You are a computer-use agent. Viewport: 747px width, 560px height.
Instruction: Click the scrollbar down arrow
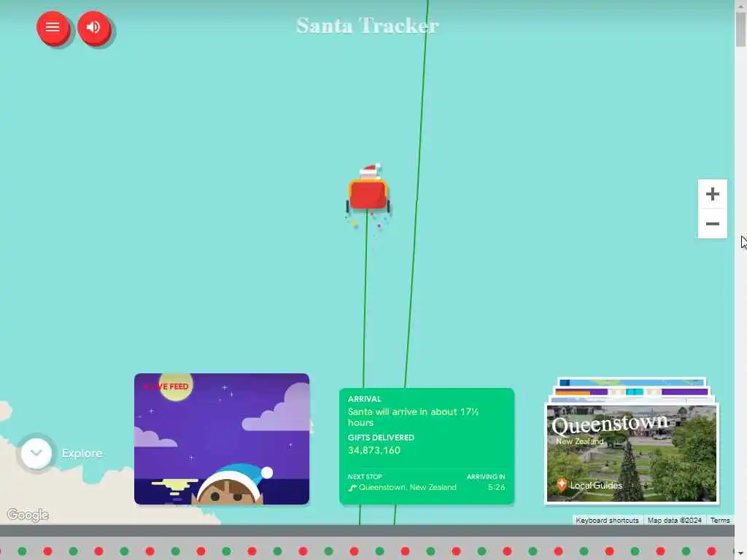tap(740, 553)
